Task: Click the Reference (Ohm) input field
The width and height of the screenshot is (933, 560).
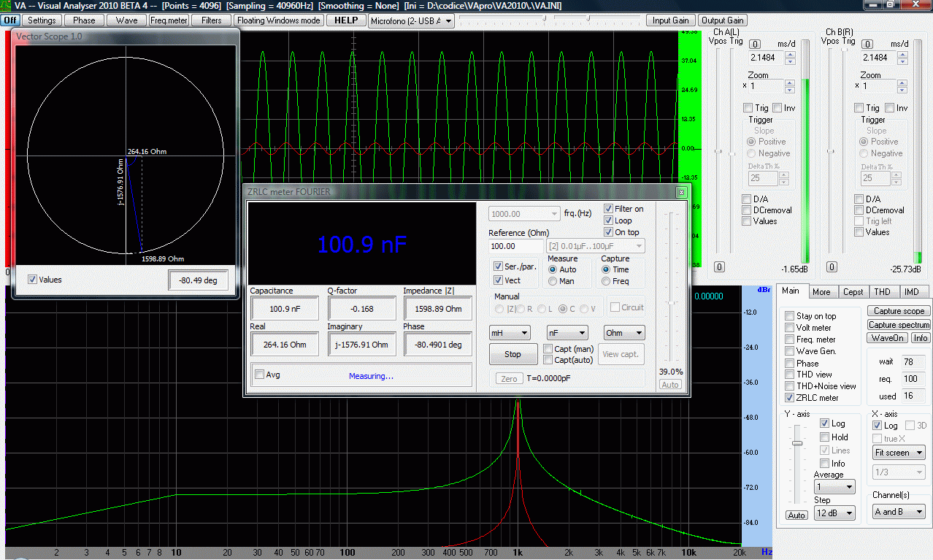Action: [516, 246]
